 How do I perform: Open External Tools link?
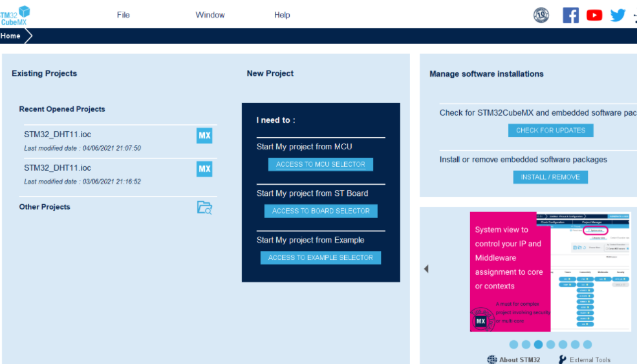point(585,359)
